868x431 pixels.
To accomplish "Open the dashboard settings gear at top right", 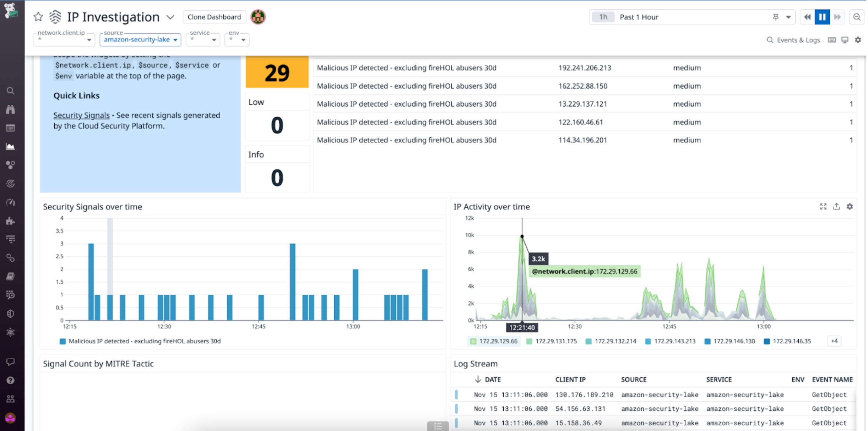I will (858, 40).
